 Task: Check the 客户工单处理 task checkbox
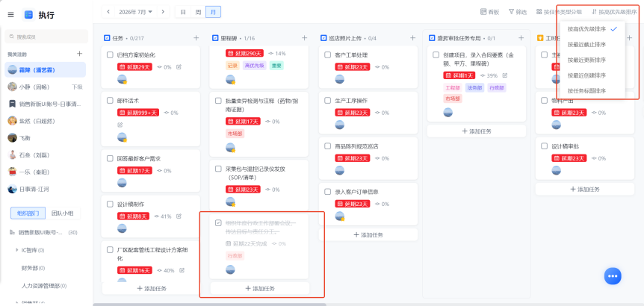(x=327, y=55)
